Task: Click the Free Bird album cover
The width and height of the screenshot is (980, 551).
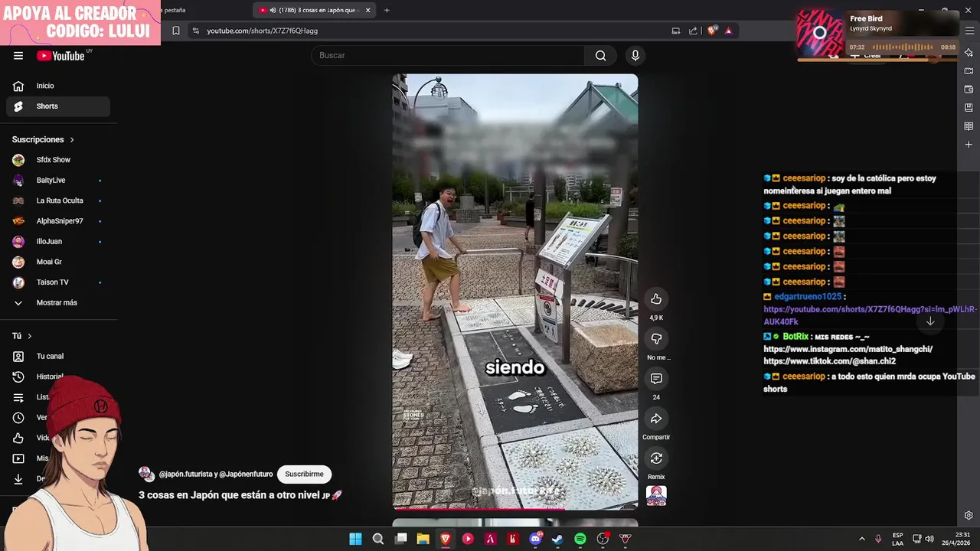Action: tap(820, 33)
